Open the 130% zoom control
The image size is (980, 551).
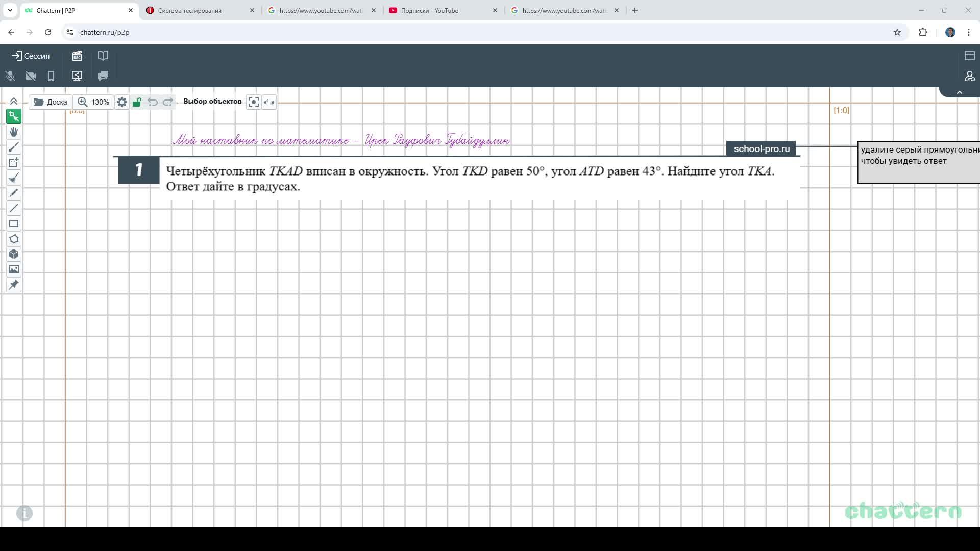93,102
